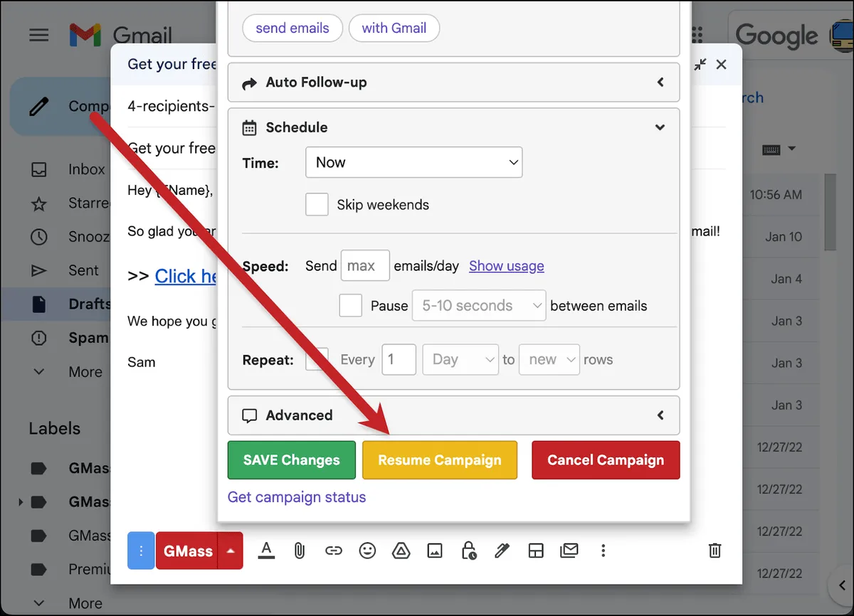
Task: Click the Gmail logo
Action: tap(120, 35)
